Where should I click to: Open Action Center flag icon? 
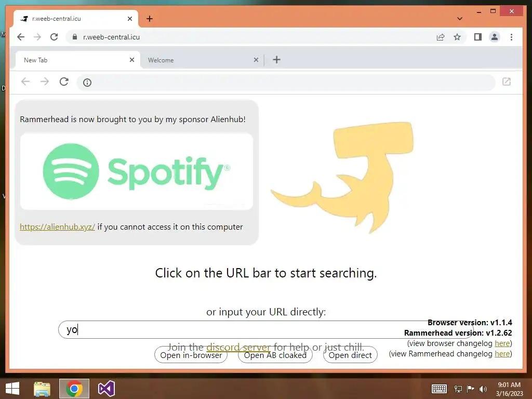point(471,389)
